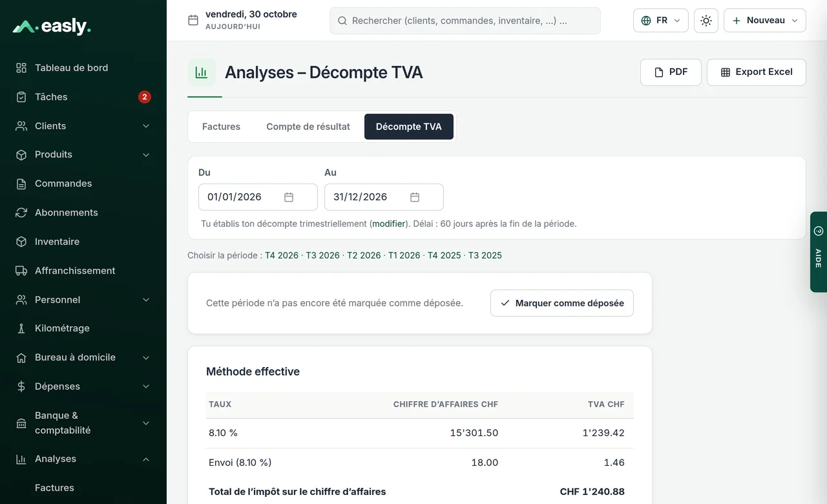Click the Tâches badge showing 2
Image resolution: width=827 pixels, height=504 pixels.
tap(145, 97)
